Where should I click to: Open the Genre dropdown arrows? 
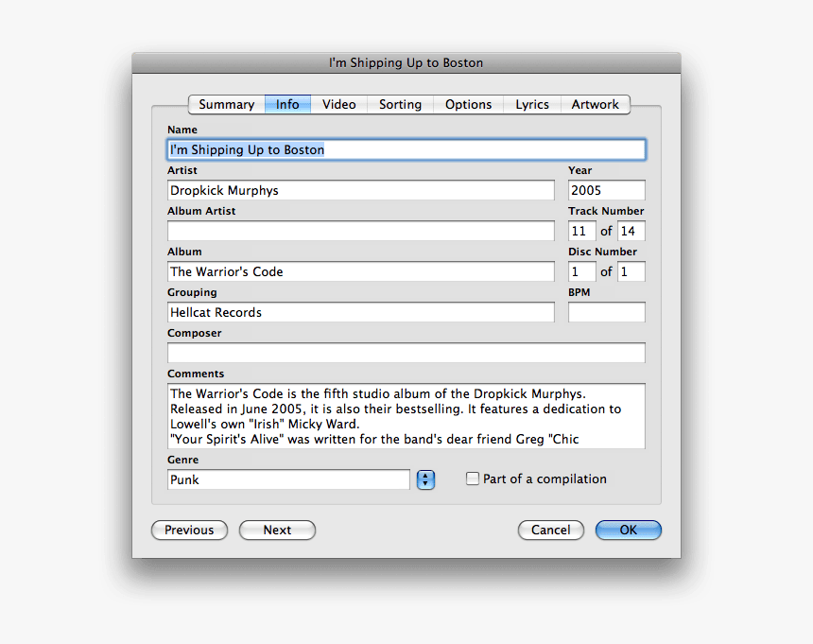click(425, 479)
